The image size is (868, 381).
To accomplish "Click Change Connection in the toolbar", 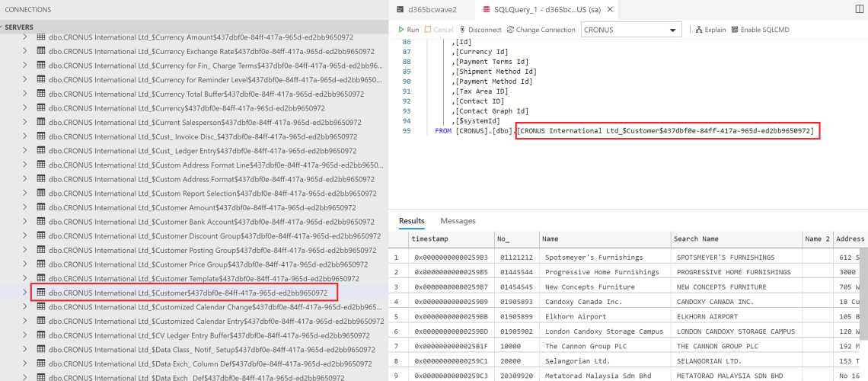I will coord(541,30).
